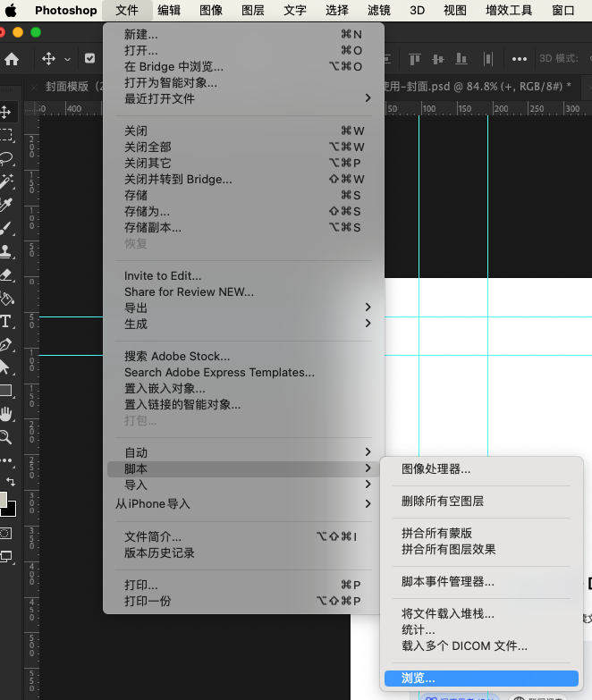This screenshot has width=592, height=700.
Task: Select the Eyedropper tool
Action: tap(5, 205)
